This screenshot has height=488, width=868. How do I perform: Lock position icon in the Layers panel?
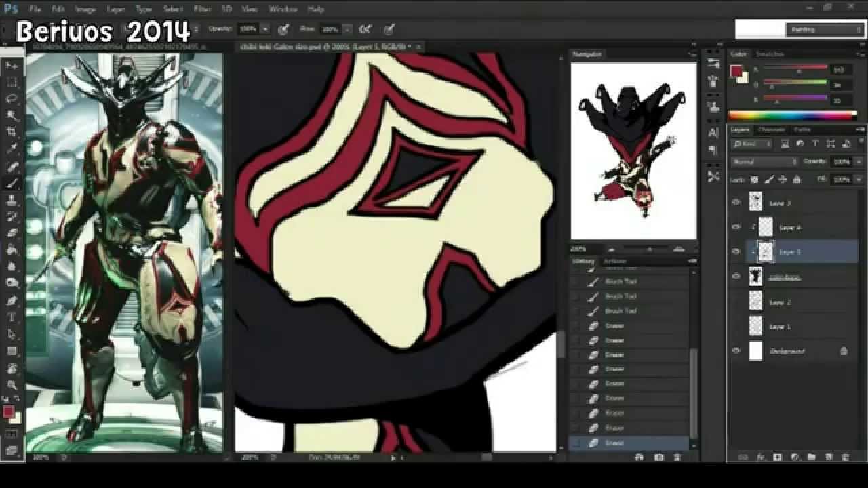tap(783, 180)
